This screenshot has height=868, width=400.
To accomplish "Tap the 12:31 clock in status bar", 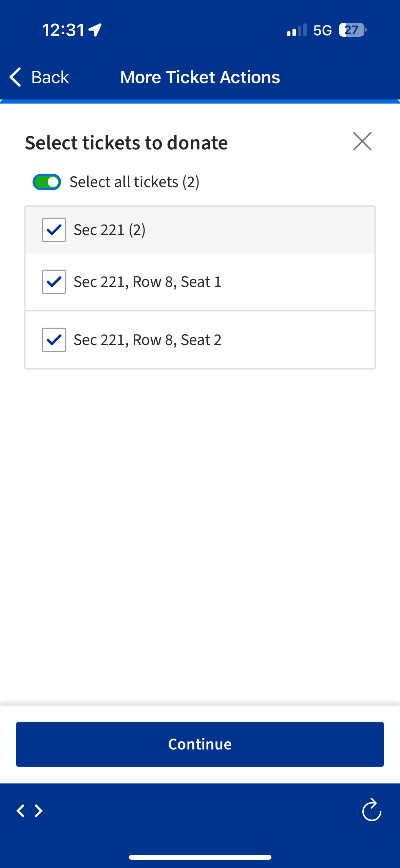I will coord(63,30).
